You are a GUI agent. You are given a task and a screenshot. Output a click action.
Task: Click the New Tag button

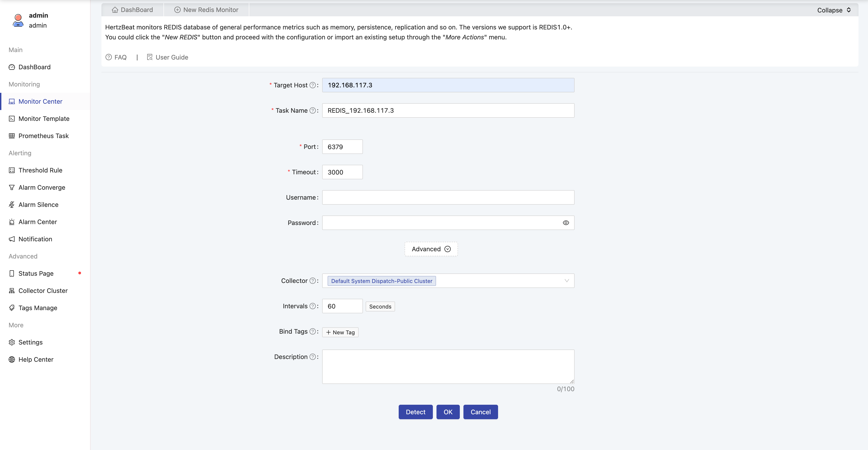340,332
